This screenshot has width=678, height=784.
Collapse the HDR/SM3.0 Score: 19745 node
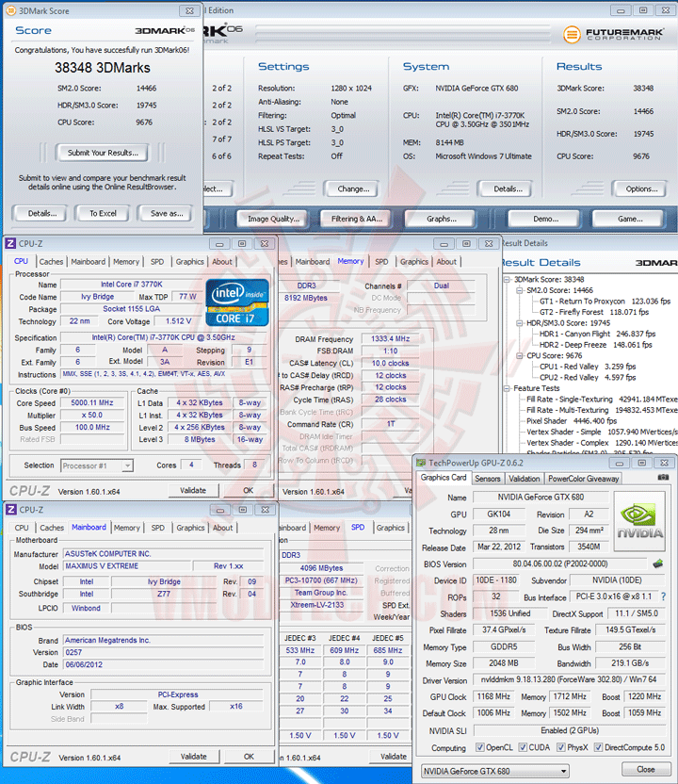[520, 323]
